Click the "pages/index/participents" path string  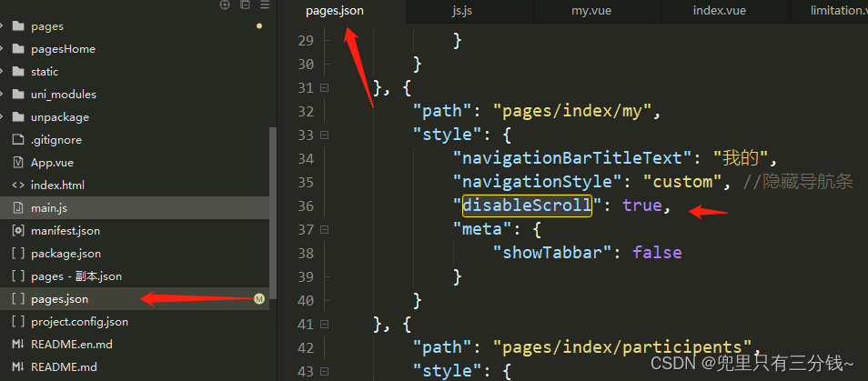(623, 347)
